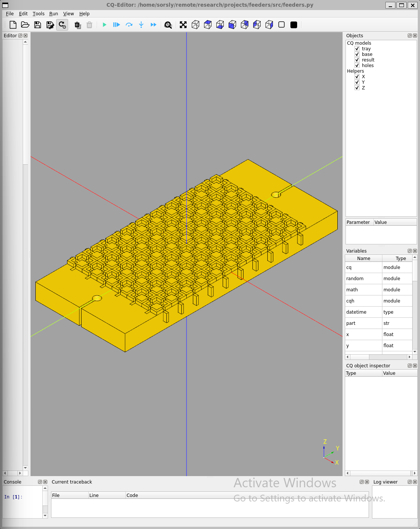Float the Log viewer panel
Viewport: 420px width, 529px height.
click(410, 482)
